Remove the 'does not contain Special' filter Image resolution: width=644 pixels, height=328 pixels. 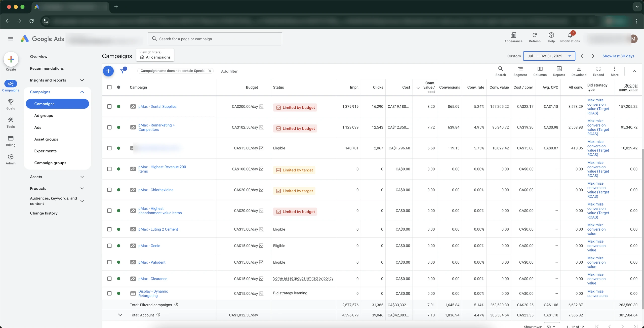[210, 71]
